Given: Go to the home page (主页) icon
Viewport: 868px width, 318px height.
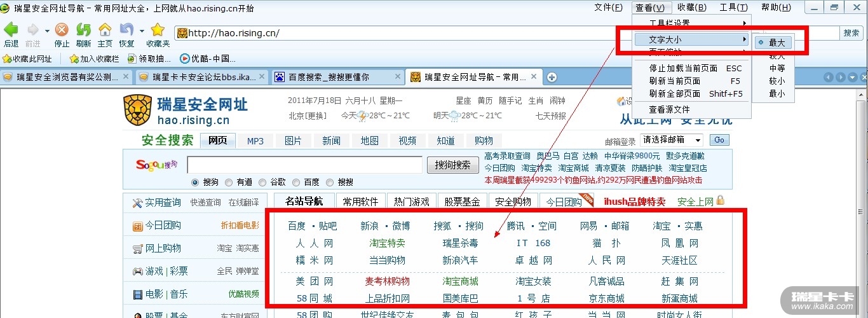Looking at the screenshot, I should click(105, 30).
